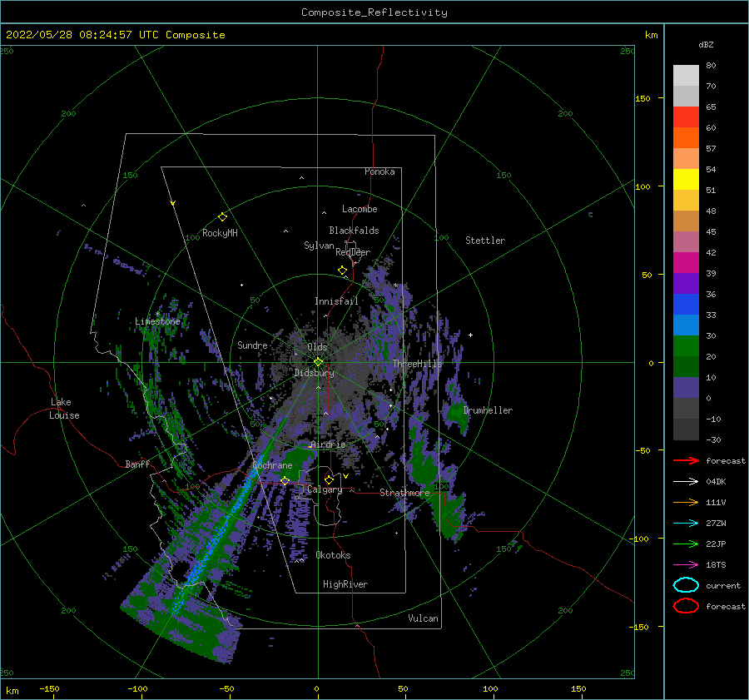Viewport: 749px width, 700px height.
Task: Click the Blackfalds city label
Action: coord(354,231)
